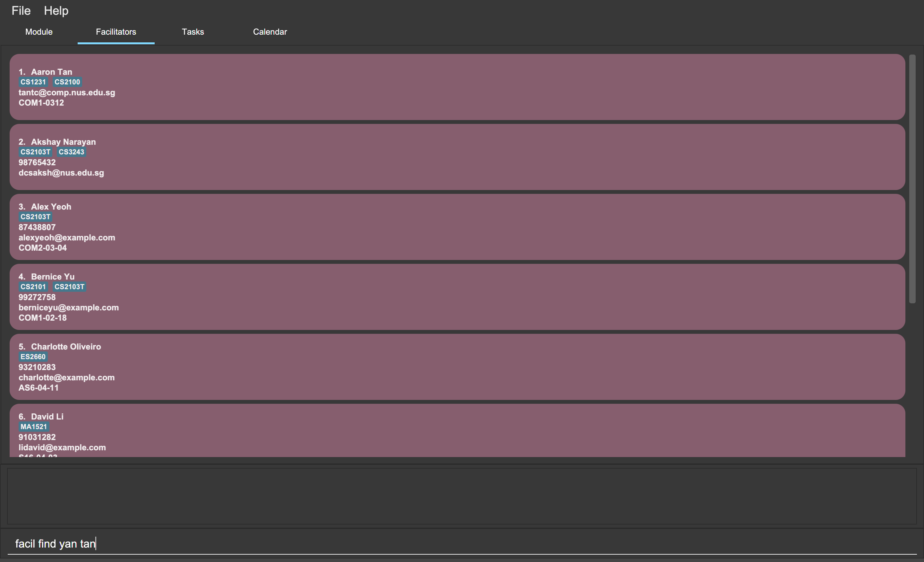Click the ES2660 tag
Screen dimensions: 924x562
click(33, 357)
